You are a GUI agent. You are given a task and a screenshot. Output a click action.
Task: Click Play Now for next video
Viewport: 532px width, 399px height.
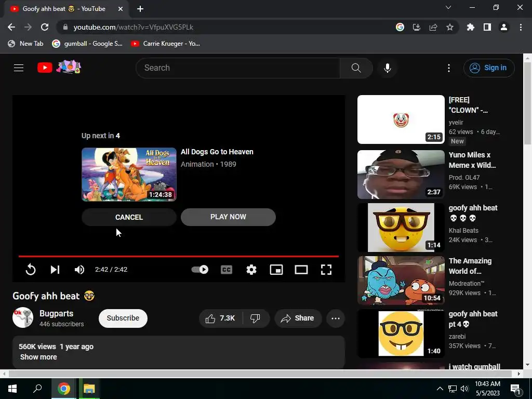point(228,217)
